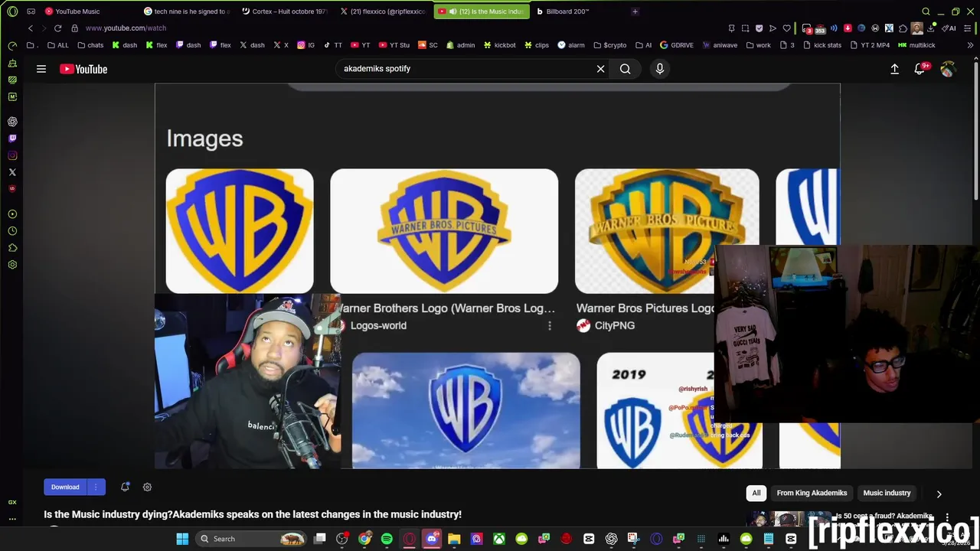Open the YouTube upload/create icon

894,69
